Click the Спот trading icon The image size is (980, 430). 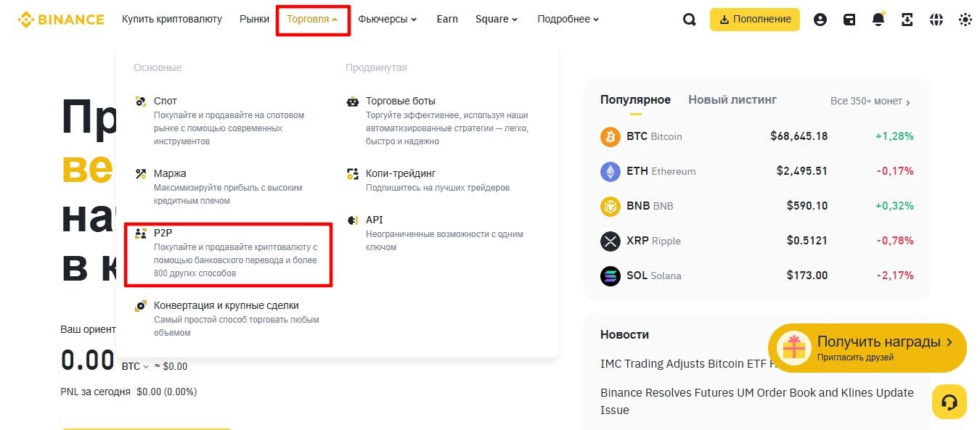tap(140, 101)
